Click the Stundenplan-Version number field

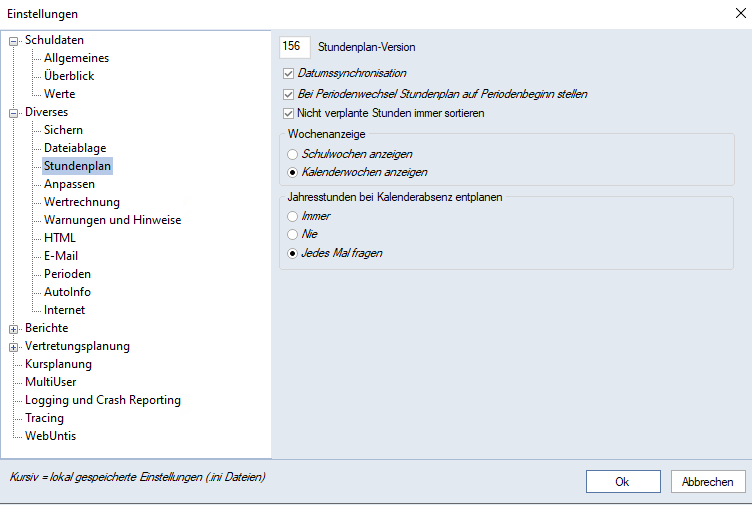click(294, 47)
